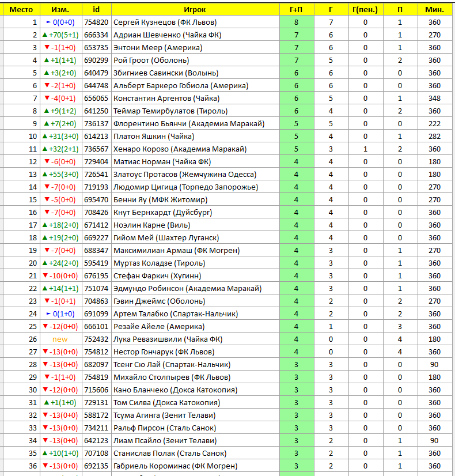This screenshot has width=455, height=476.
Task: Click the 'id' column header
Action: tap(96, 9)
